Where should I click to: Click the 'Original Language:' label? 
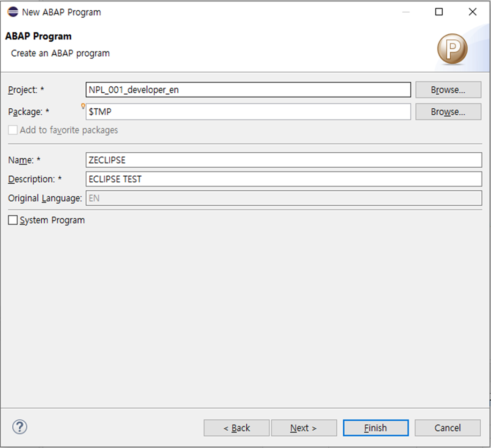[45, 198]
